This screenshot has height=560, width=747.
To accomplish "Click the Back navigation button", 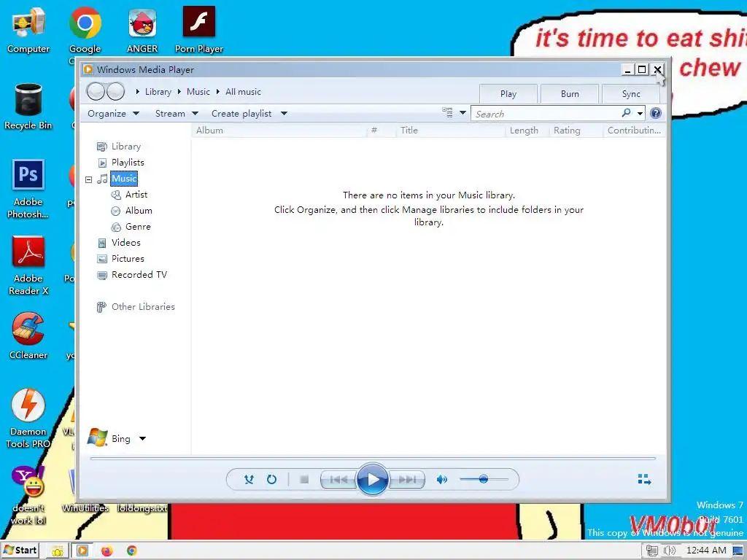I will click(96, 91).
